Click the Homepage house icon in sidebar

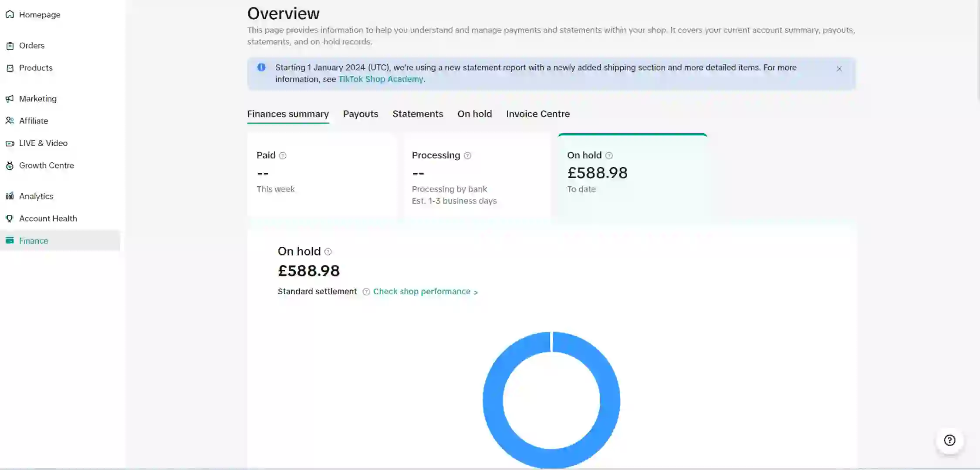pyautogui.click(x=10, y=14)
